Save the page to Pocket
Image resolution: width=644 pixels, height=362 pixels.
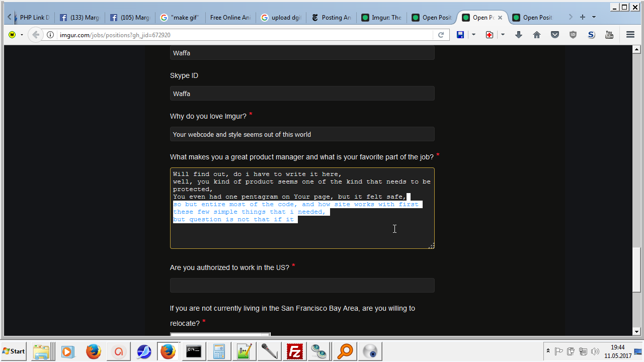coord(555,35)
